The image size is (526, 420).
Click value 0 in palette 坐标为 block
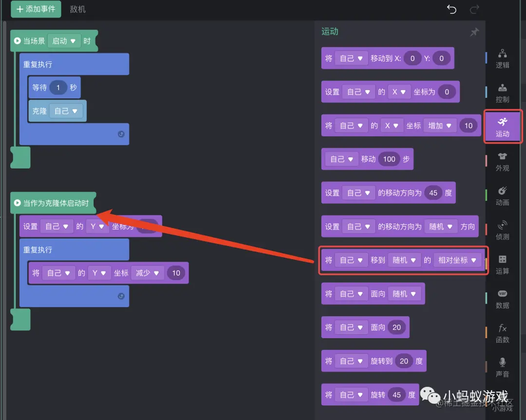pos(447,92)
